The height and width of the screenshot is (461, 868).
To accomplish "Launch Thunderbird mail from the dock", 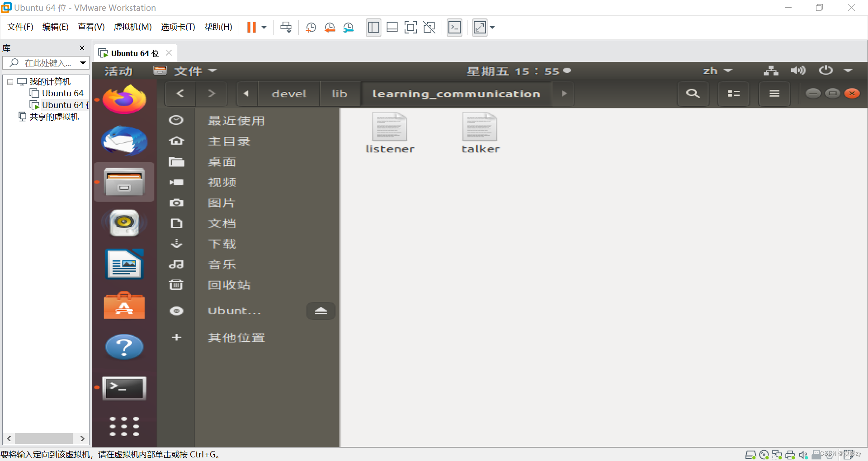I will pos(124,141).
